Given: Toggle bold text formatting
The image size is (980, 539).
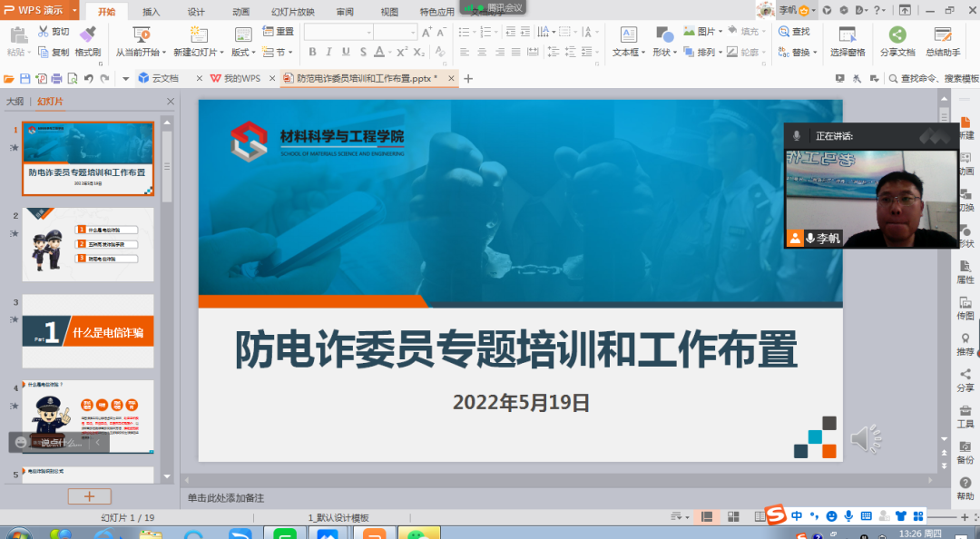Looking at the screenshot, I should pyautogui.click(x=312, y=53).
